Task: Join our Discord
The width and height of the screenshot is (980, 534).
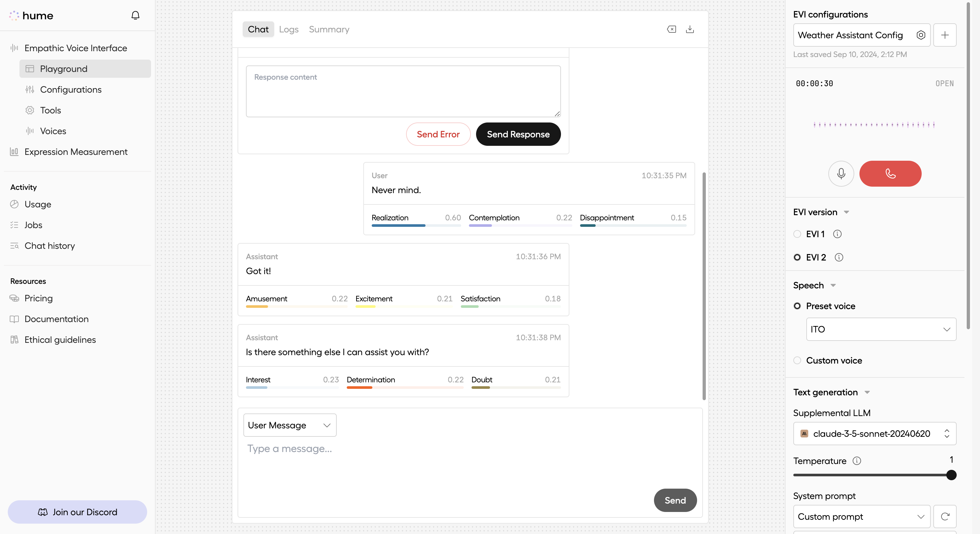Action: (77, 512)
